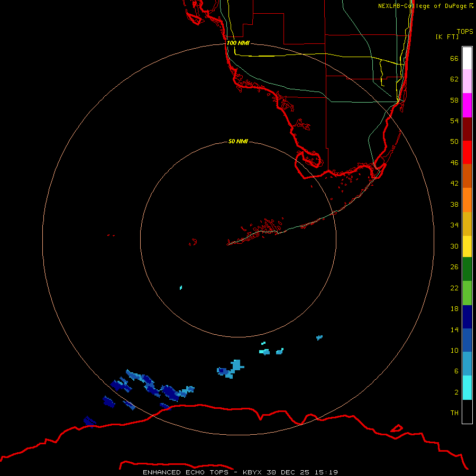This screenshot has width=476, height=476.
Task: Select the magenta legend color swatch
Action: tap(467, 105)
